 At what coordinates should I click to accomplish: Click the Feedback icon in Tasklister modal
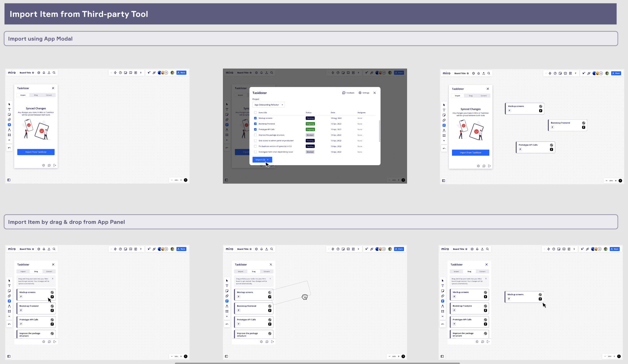tap(344, 93)
